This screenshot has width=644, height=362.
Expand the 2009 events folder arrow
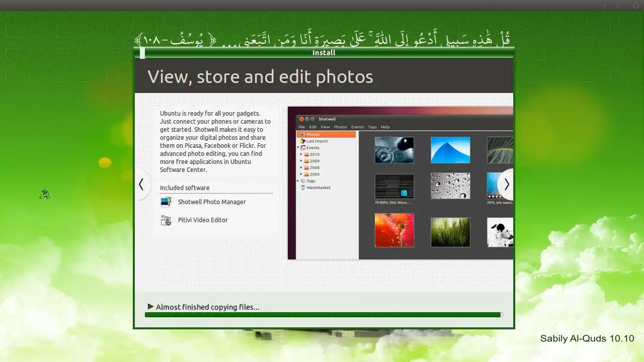point(301,161)
